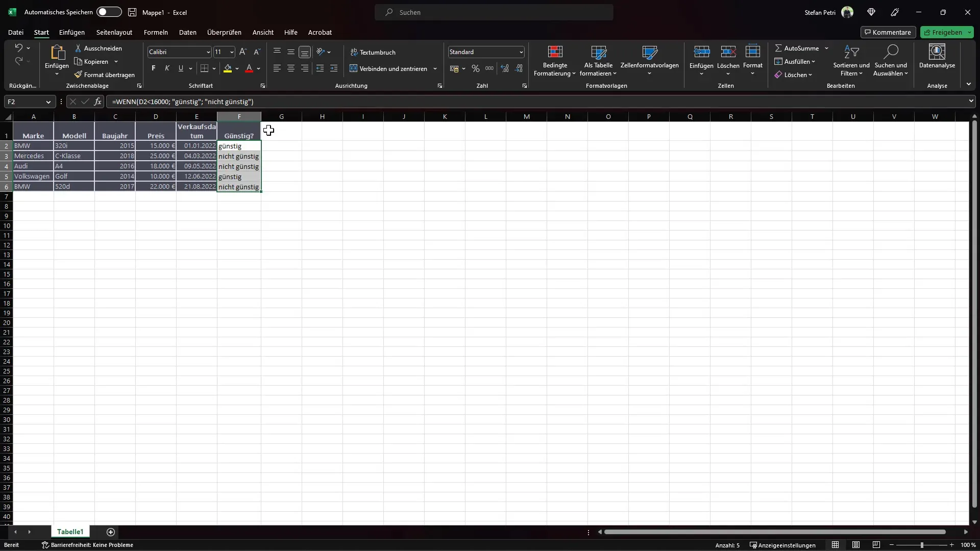
Task: Toggle bold formatting button
Action: pyautogui.click(x=154, y=68)
